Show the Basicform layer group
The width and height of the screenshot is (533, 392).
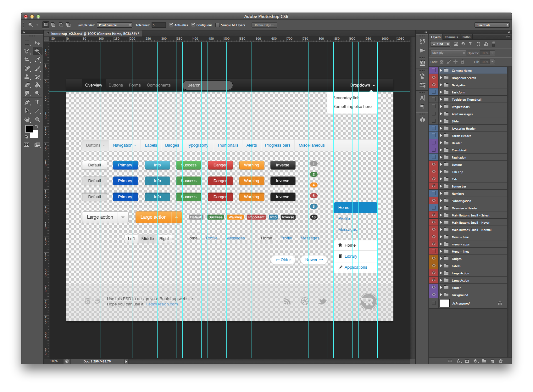(x=434, y=92)
